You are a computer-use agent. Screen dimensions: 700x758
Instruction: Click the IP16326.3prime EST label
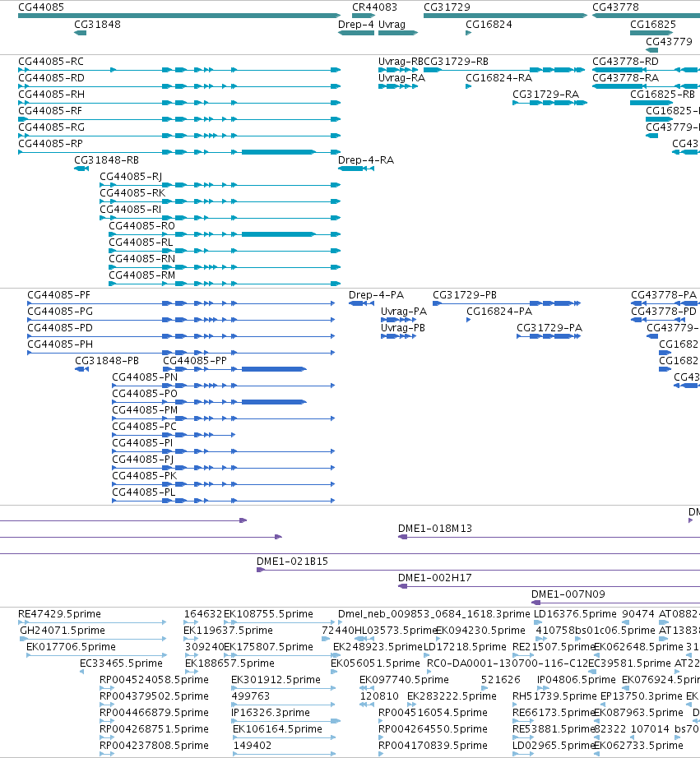tap(271, 713)
